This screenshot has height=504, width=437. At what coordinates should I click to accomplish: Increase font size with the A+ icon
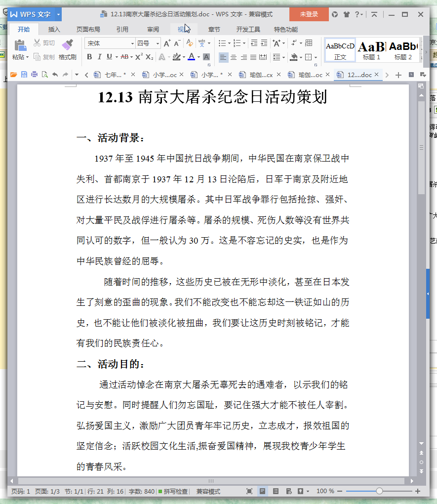tap(167, 43)
